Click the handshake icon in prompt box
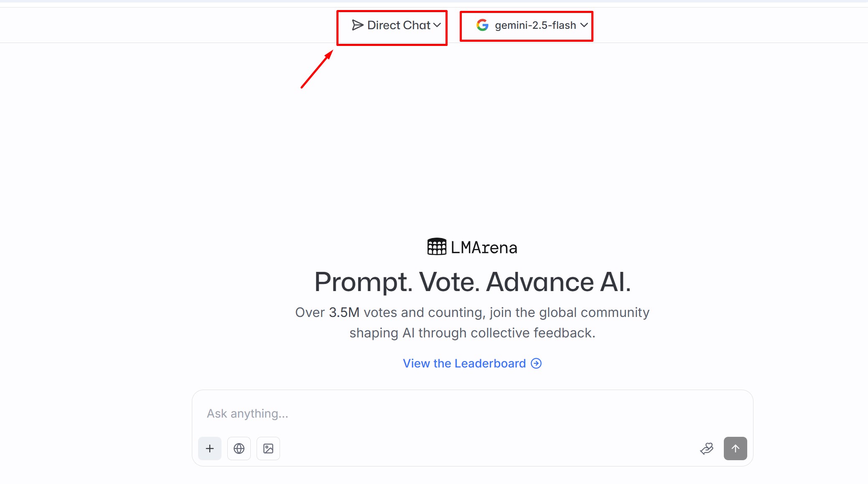This screenshot has height=484, width=868. click(x=707, y=449)
